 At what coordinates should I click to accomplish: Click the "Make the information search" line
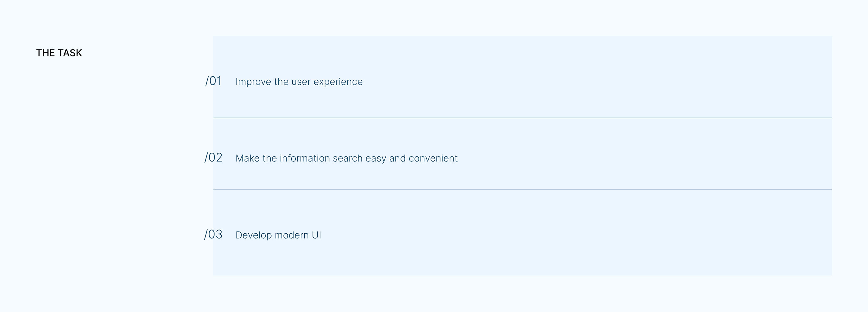[x=346, y=158]
